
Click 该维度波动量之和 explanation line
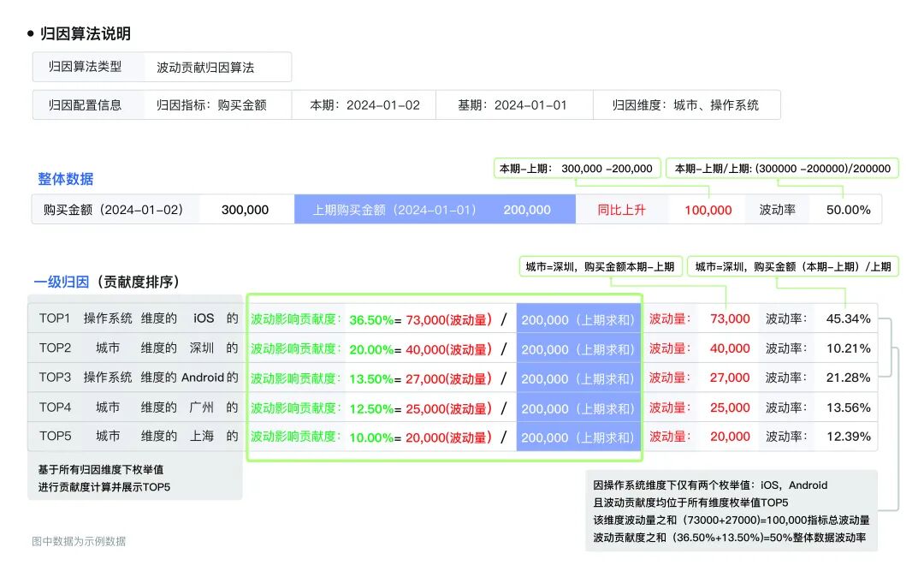731,520
